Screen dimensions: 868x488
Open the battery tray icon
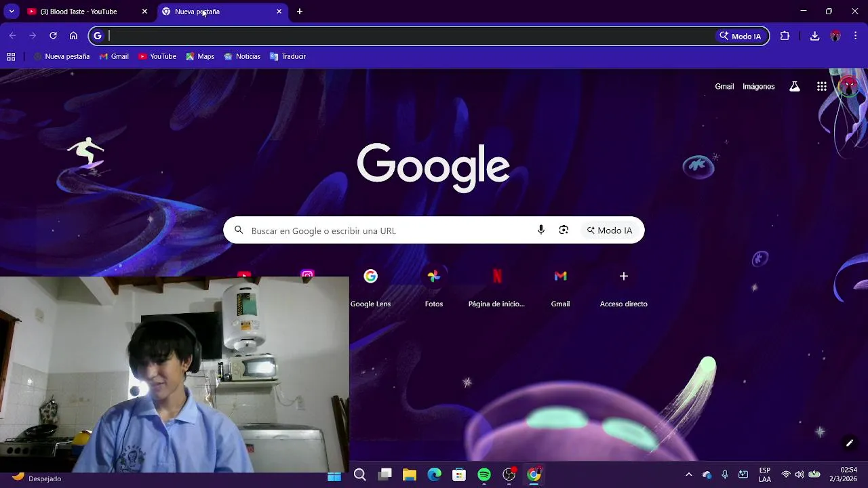[814, 474]
